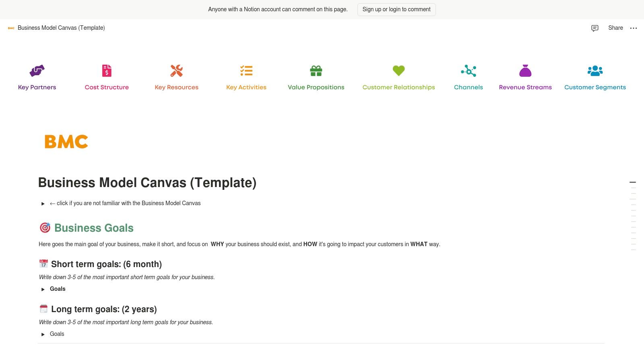Viewport: 644px width, 362px height.
Task: Click the Cost Structure invoice icon
Action: pyautogui.click(x=107, y=71)
